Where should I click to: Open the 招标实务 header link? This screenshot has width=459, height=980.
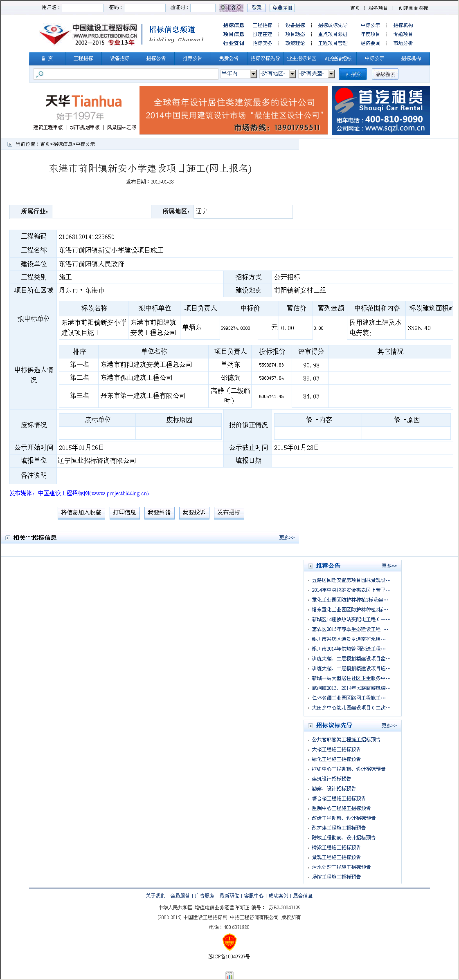click(263, 43)
